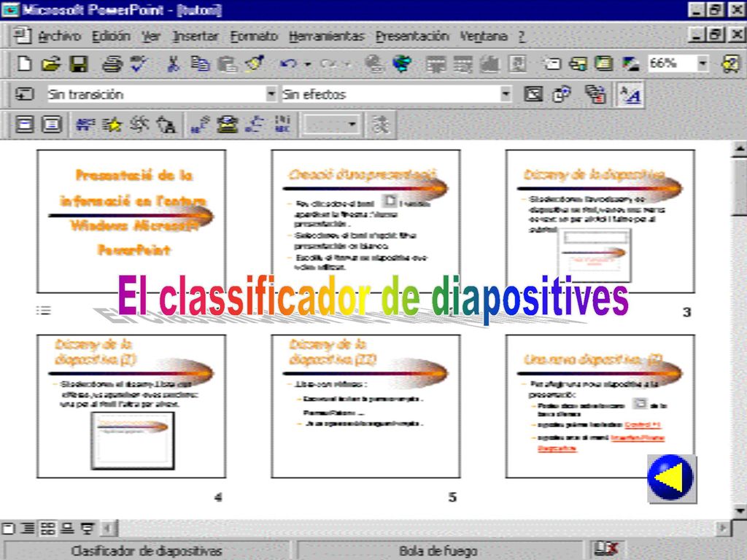Screen dimensions: 747x560
Task: Cut selection with the scissors icon
Action: click(173, 63)
